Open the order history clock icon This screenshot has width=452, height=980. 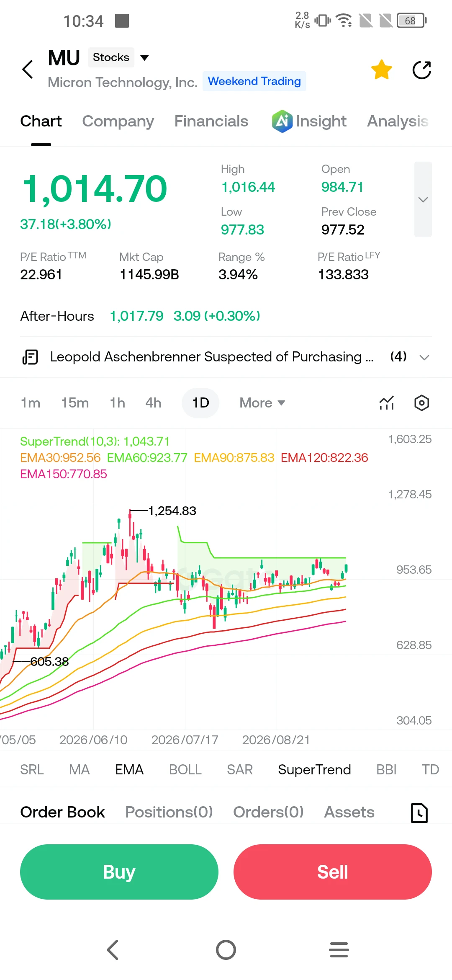pos(419,813)
